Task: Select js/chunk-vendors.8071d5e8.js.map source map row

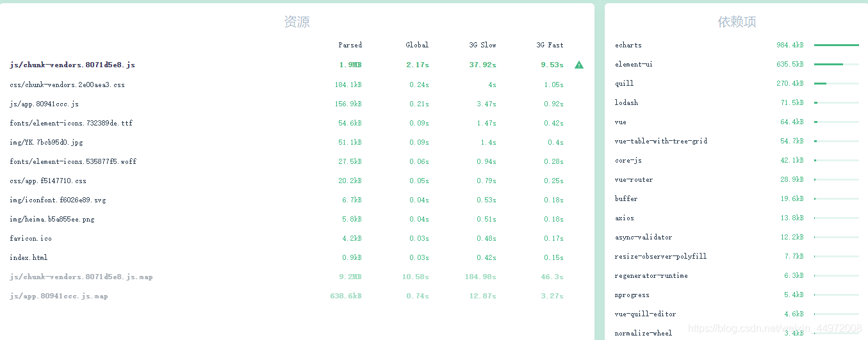Action: (297, 277)
